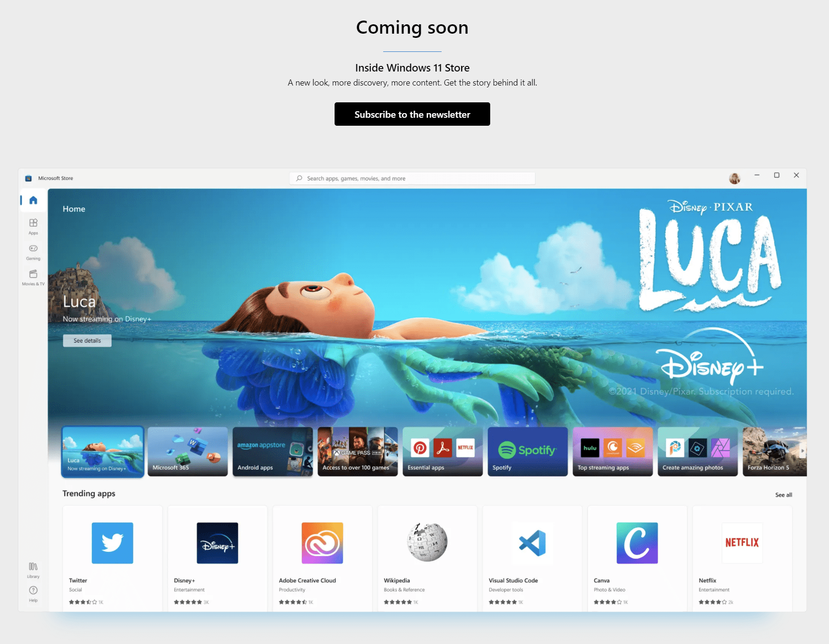The height and width of the screenshot is (644, 829).
Task: Select the Forza Horizon 5 carousel thumbnail
Action: click(x=774, y=451)
